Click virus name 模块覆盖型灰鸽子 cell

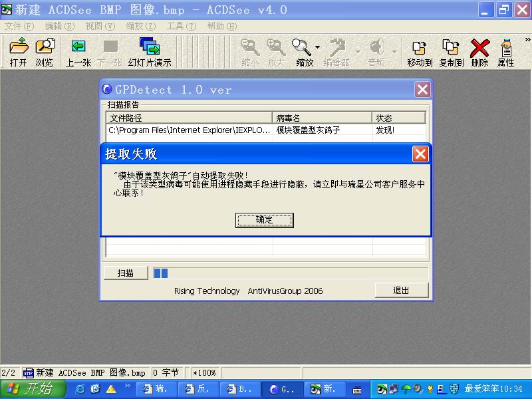click(x=308, y=130)
